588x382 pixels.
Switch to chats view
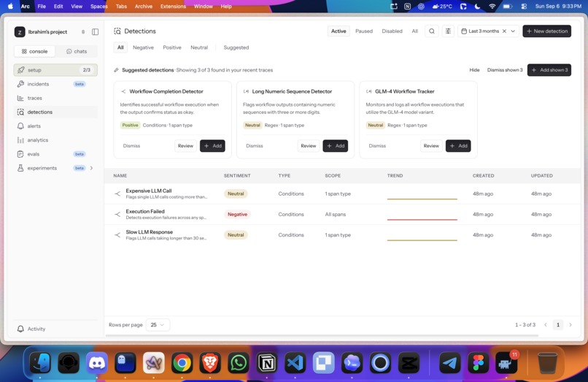click(77, 51)
